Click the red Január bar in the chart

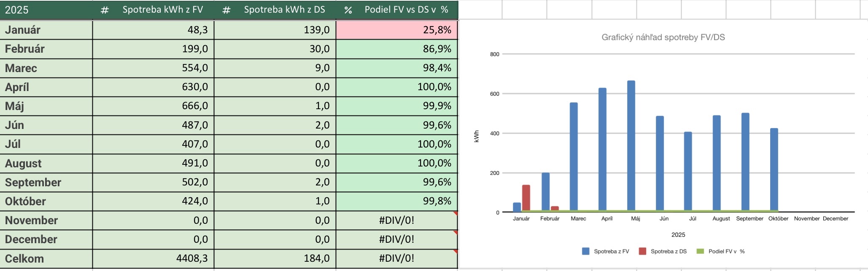pyautogui.click(x=526, y=198)
